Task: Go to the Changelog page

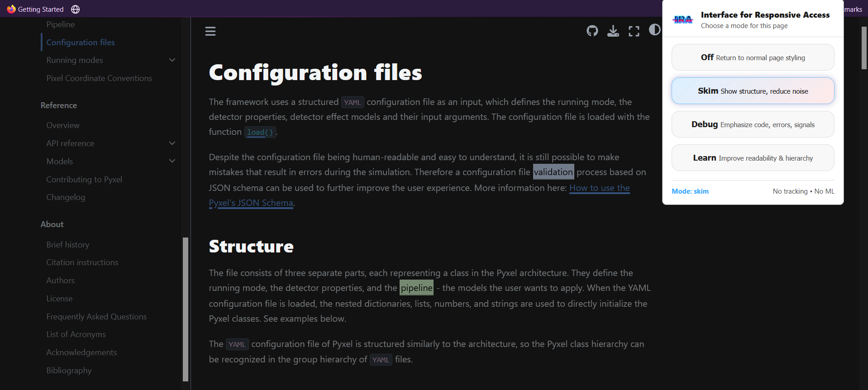Action: pos(66,197)
